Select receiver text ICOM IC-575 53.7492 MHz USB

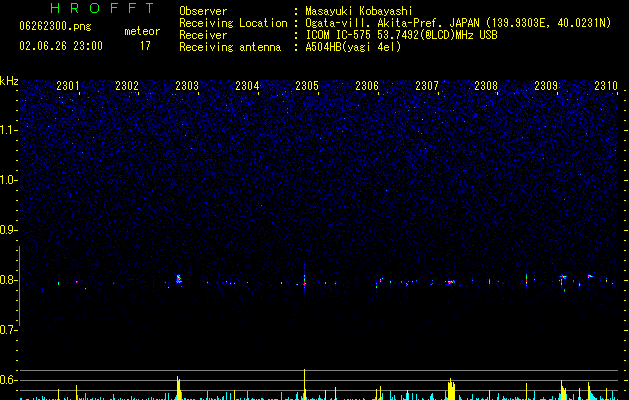401,35
